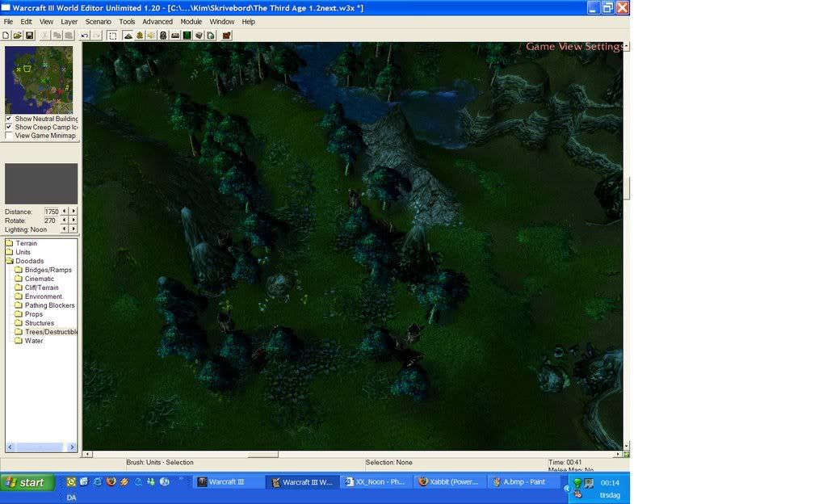Viewport: 827px width, 504px height.
Task: Expand the Terrain folder
Action: [21, 243]
